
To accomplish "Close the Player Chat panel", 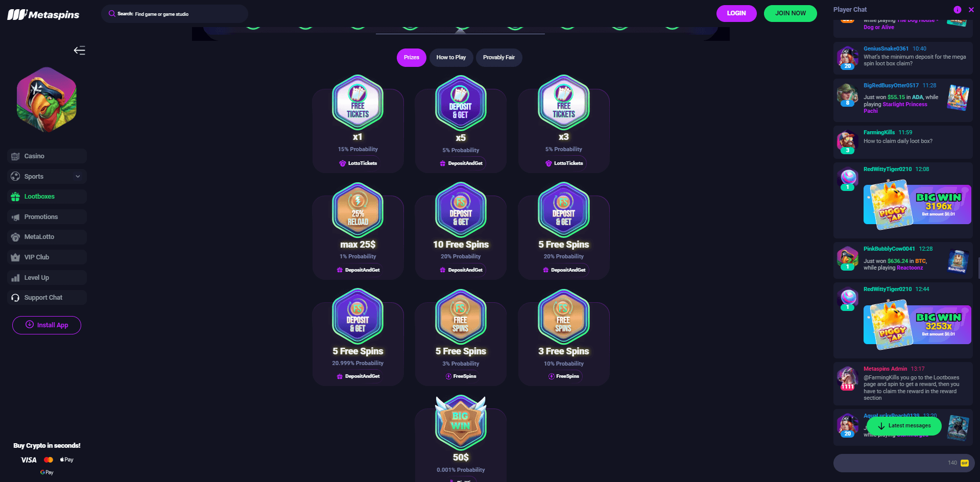I will (971, 10).
